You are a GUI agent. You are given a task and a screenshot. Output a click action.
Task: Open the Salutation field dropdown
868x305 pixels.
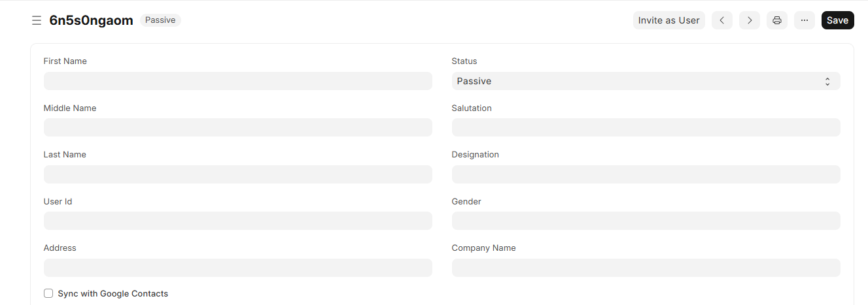646,127
